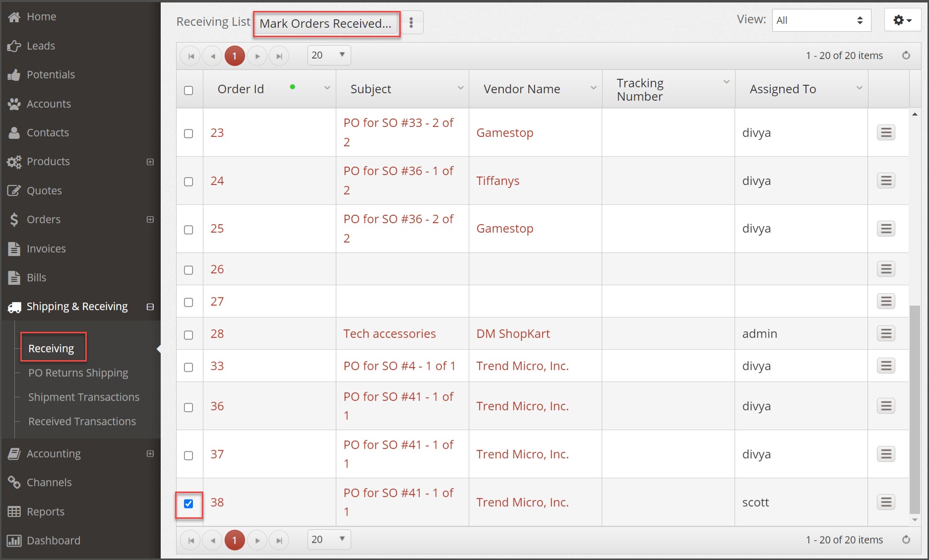This screenshot has height=560, width=929.
Task: Go to last page using top pager
Action: 279,56
